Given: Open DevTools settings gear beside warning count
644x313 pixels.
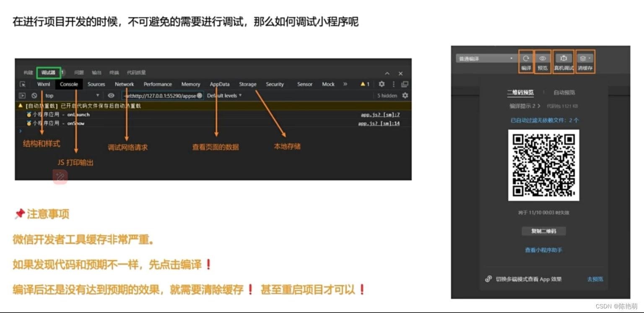Looking at the screenshot, I should pos(382,84).
